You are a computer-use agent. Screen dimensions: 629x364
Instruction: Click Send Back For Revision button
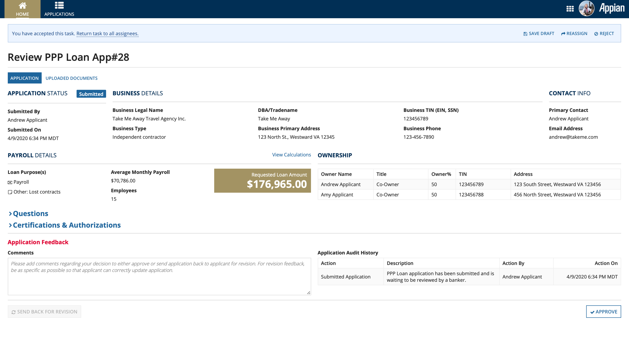click(x=44, y=312)
